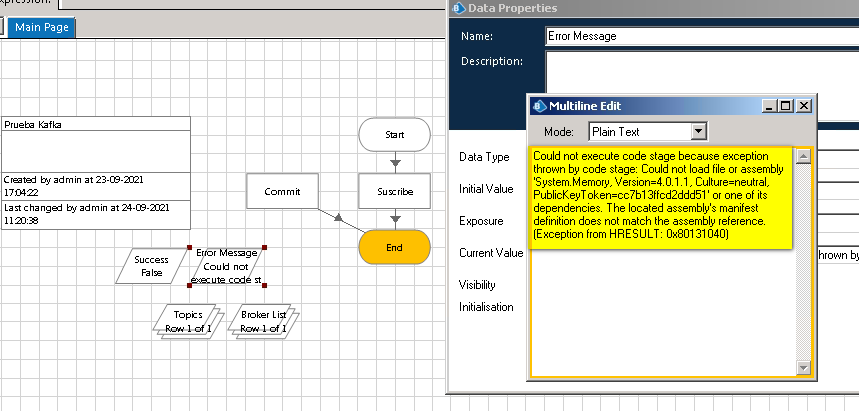
Task: Click the scrollbar down arrow in Multiline Edit
Action: pyautogui.click(x=803, y=369)
